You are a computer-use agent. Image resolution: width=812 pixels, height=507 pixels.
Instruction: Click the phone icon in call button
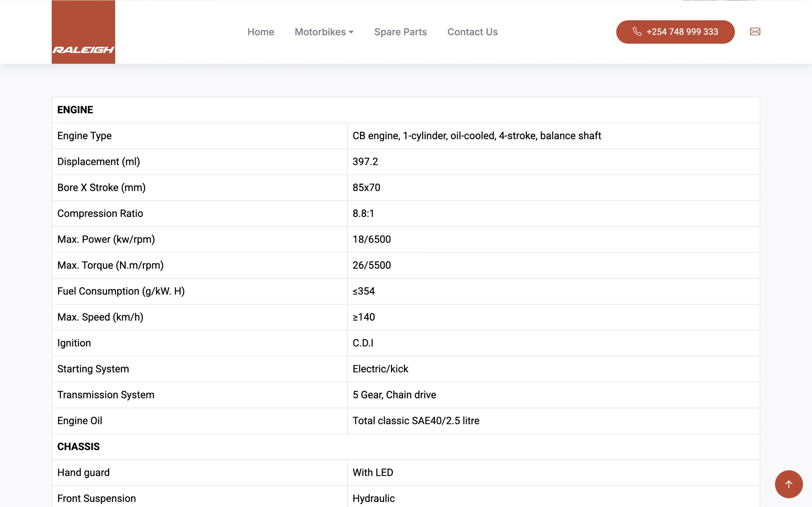click(x=637, y=32)
